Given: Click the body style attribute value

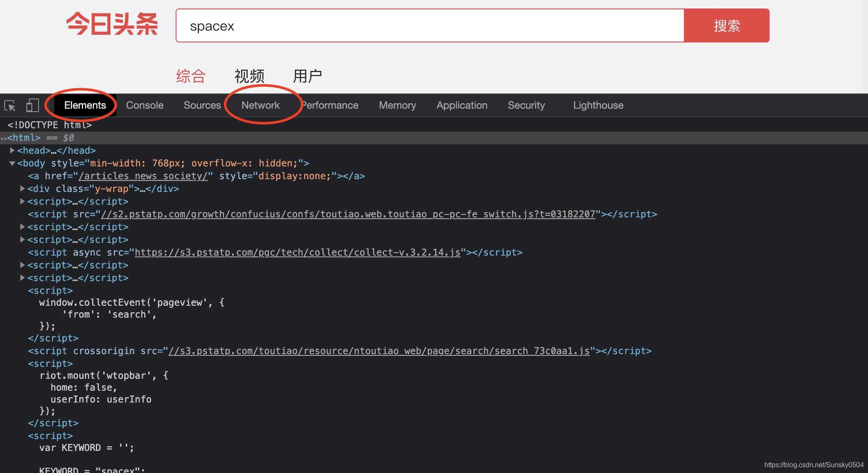Looking at the screenshot, I should pos(194,163).
